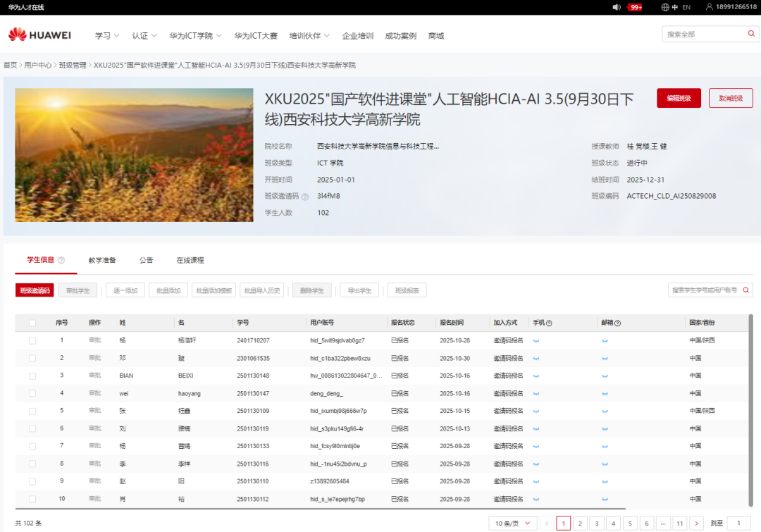
Task: Click the help icon beside 班级邀请码 label
Action: pos(305,197)
